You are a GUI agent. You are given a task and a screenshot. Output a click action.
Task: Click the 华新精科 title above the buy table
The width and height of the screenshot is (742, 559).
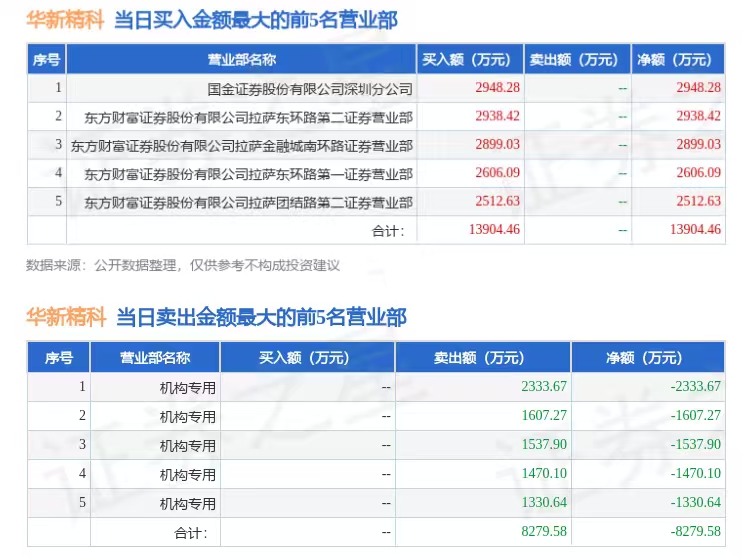click(x=65, y=20)
